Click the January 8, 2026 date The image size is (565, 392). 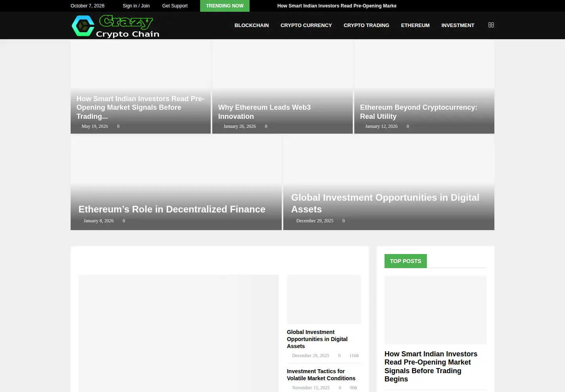[98, 221]
